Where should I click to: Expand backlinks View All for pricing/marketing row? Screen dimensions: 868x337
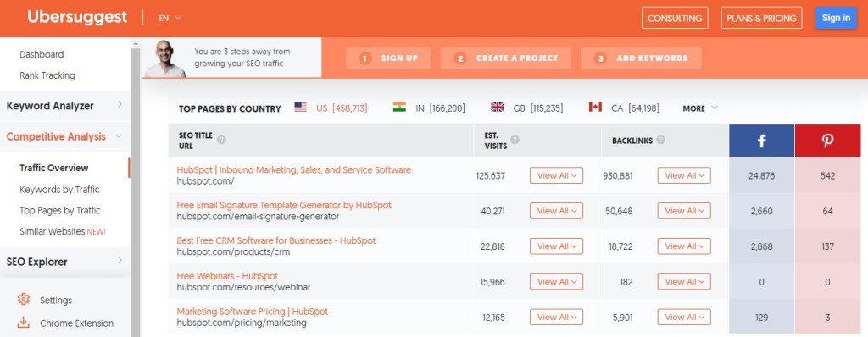pyautogui.click(x=684, y=317)
